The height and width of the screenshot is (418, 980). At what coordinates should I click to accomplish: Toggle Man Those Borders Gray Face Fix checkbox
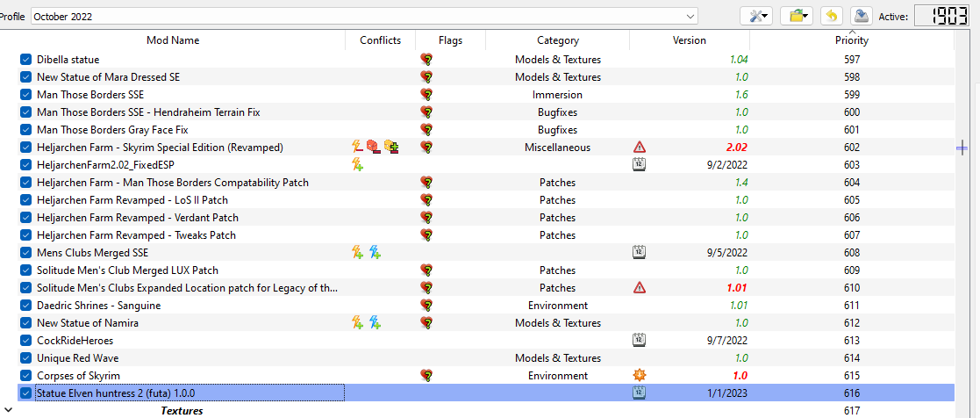[x=25, y=130]
